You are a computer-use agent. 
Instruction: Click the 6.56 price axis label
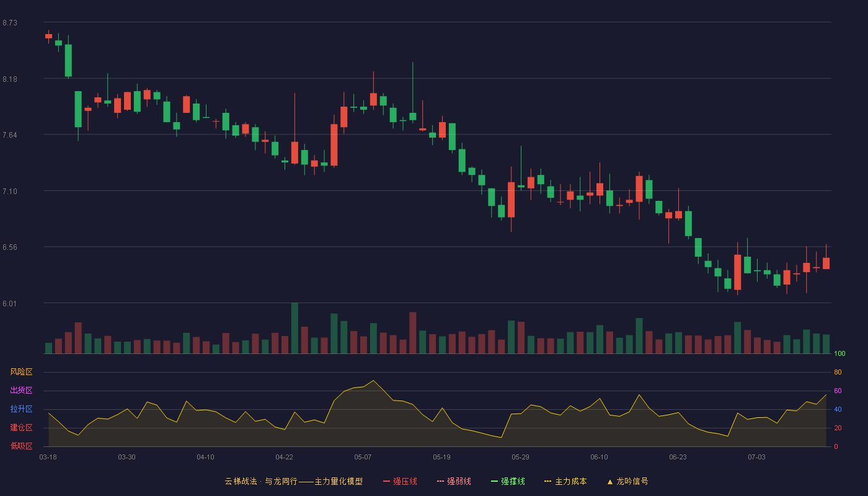click(x=10, y=247)
